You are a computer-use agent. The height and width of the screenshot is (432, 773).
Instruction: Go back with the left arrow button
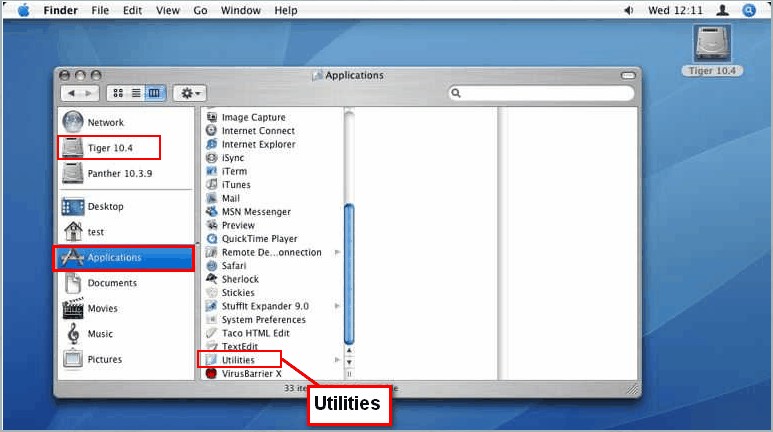click(71, 93)
